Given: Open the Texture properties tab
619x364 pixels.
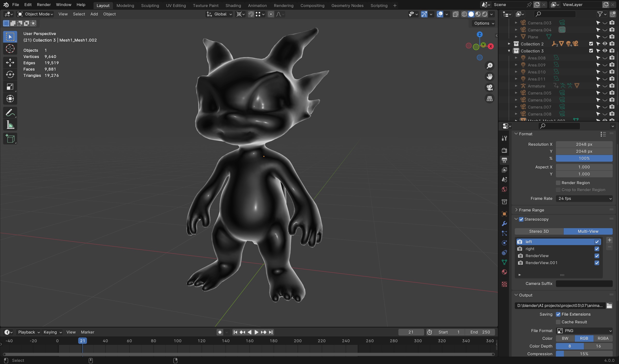Looking at the screenshot, I should point(504,284).
